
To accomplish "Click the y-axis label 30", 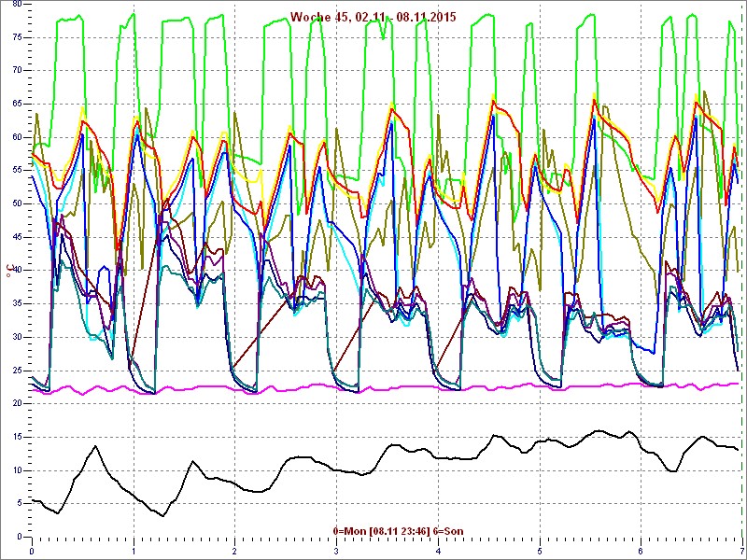I will tap(16, 337).
